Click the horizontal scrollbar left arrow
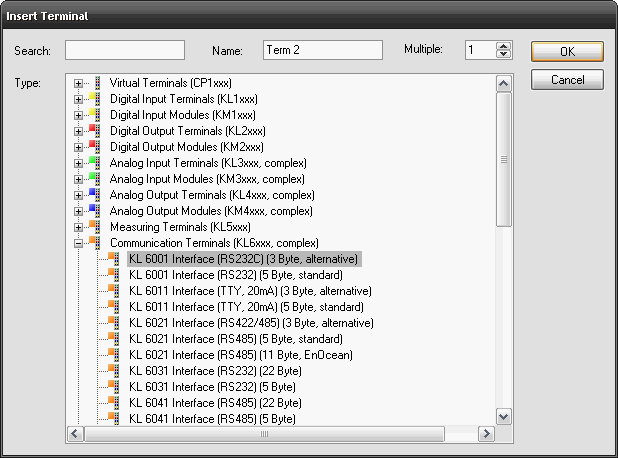The height and width of the screenshot is (458, 618). [75, 434]
